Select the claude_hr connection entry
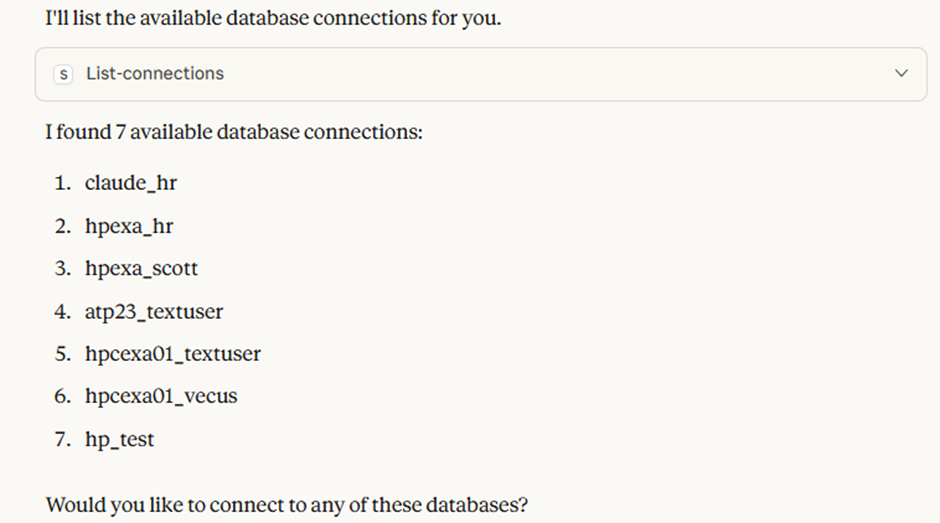Viewport: 940px width, 523px height. (x=130, y=183)
